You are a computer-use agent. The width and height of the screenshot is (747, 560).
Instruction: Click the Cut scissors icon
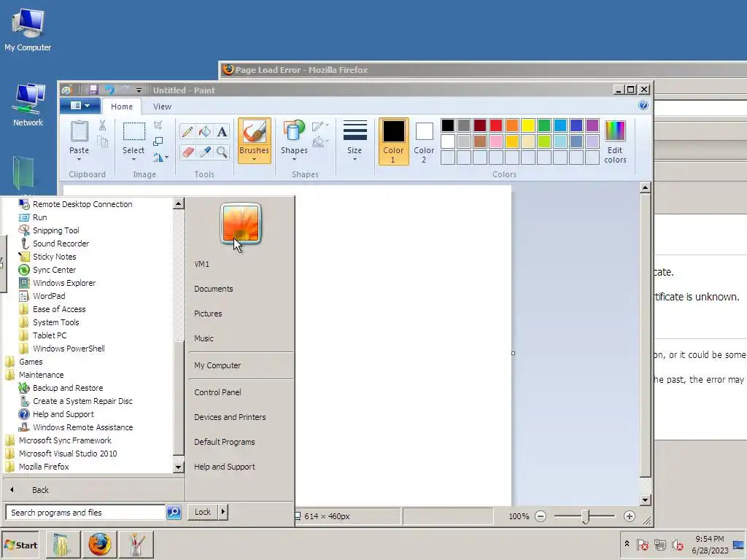point(102,125)
